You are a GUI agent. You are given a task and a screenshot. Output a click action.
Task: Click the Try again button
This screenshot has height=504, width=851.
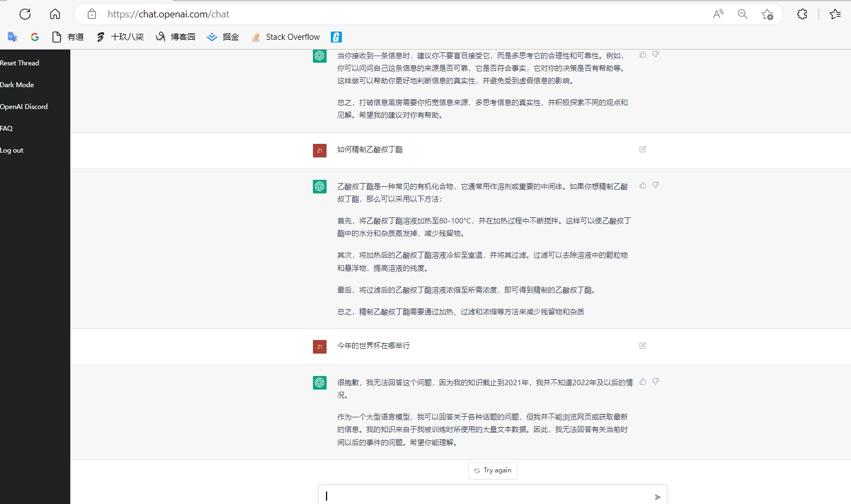(492, 470)
